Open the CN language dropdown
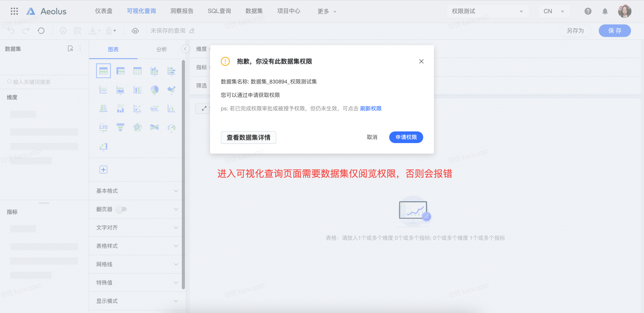This screenshot has height=313, width=644. (554, 11)
